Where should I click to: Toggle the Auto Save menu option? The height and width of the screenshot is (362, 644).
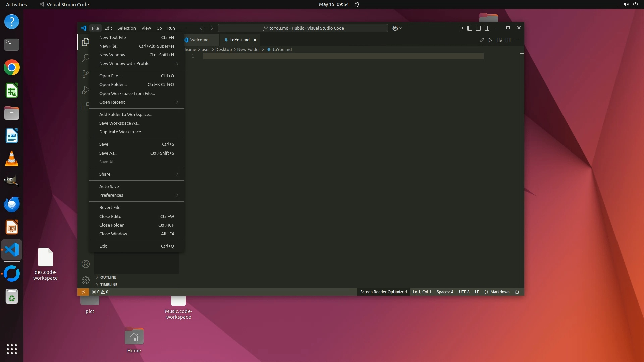[109, 186]
